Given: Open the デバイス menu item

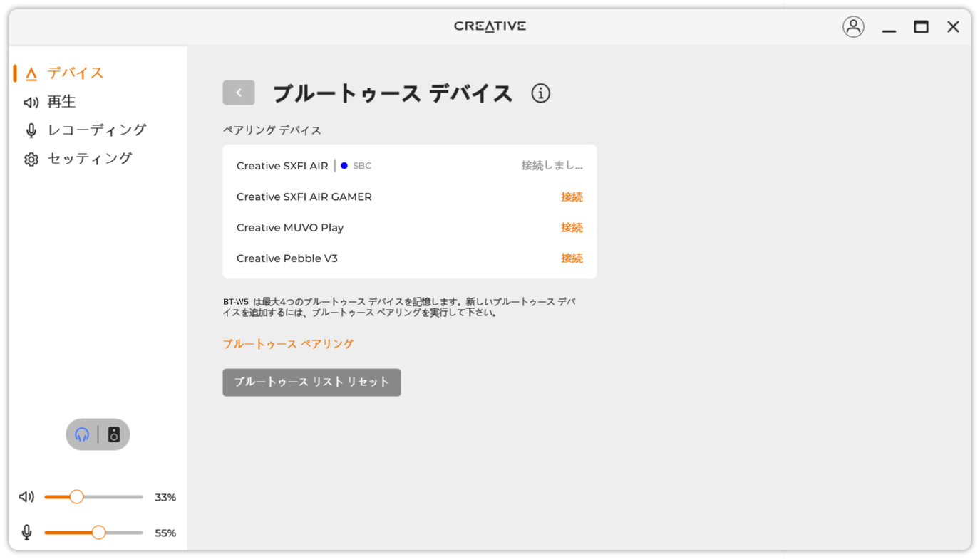Looking at the screenshot, I should (75, 73).
